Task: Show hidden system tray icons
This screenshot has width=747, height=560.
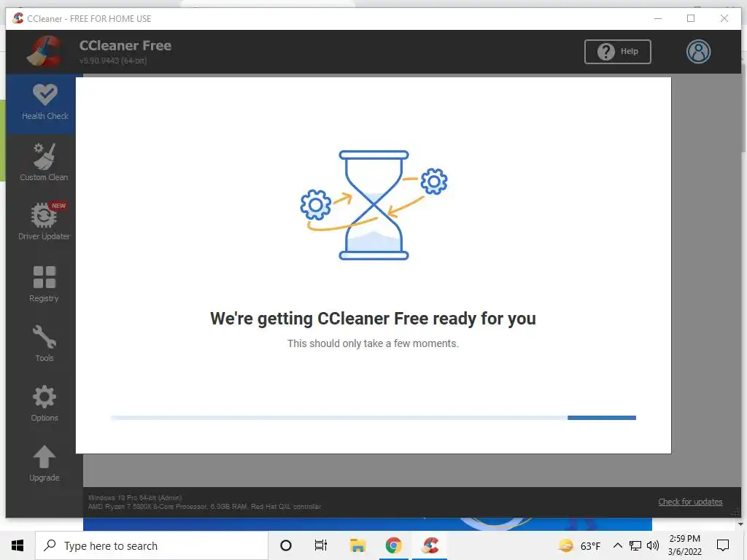Action: pos(617,545)
